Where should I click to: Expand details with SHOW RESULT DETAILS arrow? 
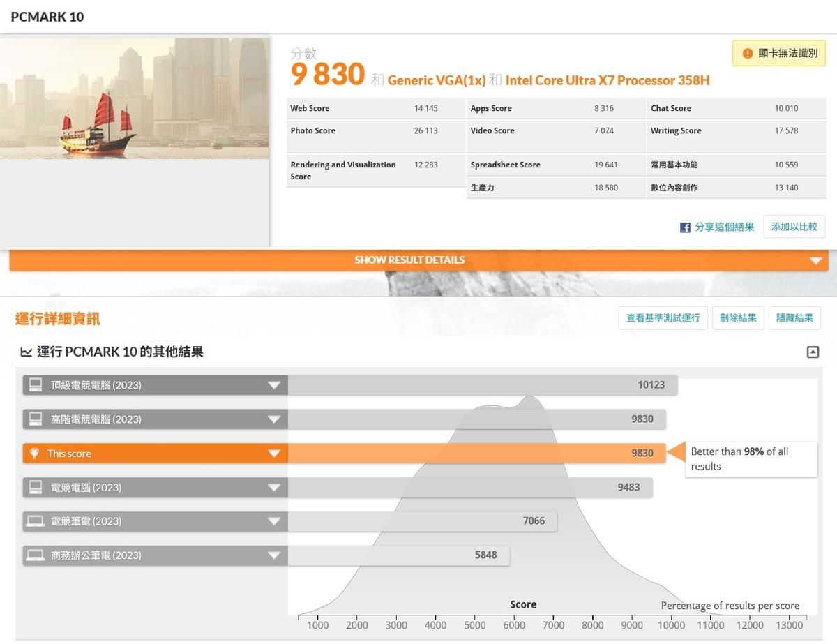(x=816, y=260)
